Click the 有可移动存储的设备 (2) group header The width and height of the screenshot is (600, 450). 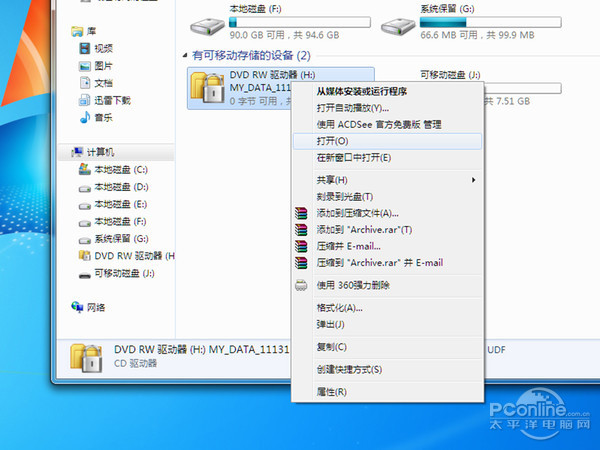251,55
